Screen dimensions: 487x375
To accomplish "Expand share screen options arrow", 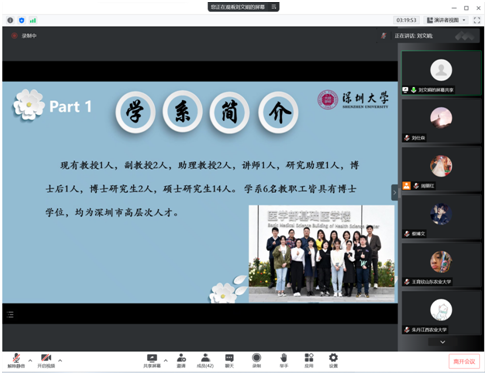I will click(166, 360).
